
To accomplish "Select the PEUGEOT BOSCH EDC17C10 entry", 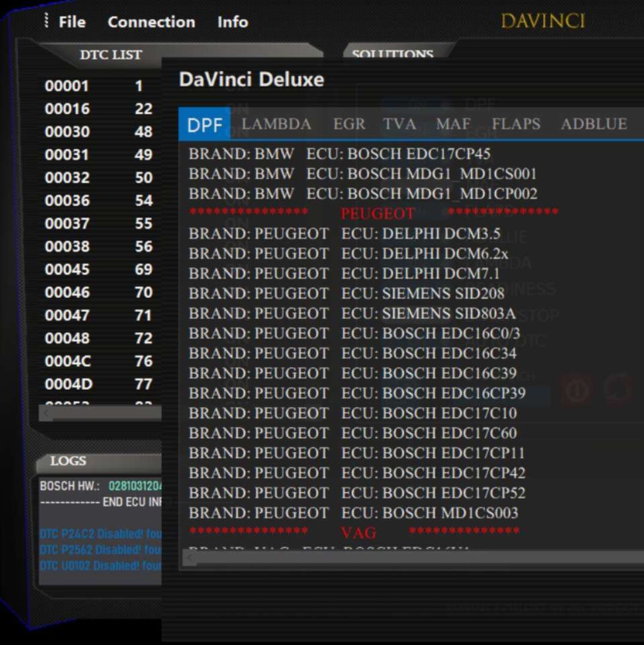I will [x=353, y=413].
